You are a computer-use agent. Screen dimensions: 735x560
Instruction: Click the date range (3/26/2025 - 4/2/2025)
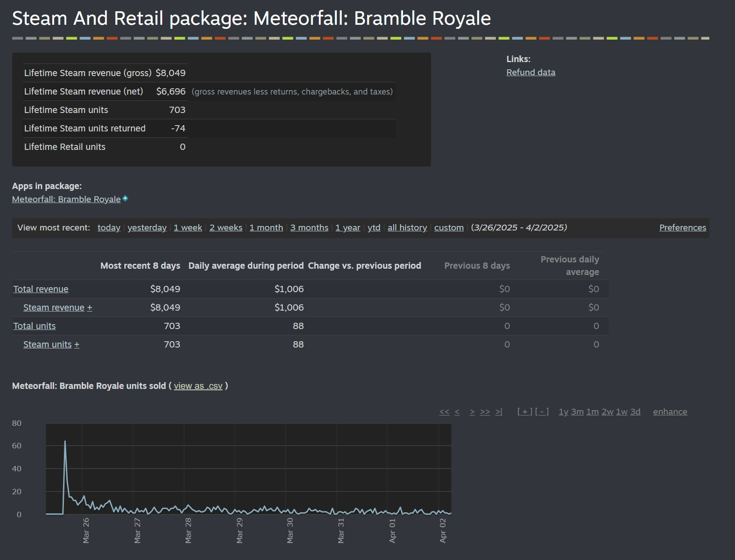pos(519,227)
